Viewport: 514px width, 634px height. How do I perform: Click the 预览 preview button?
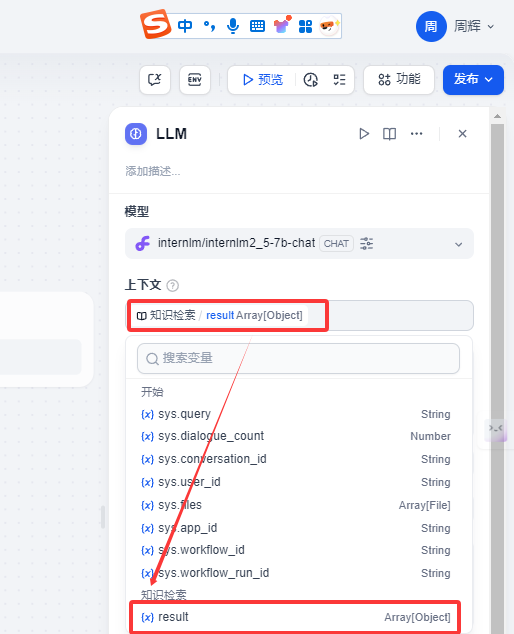[x=262, y=80]
